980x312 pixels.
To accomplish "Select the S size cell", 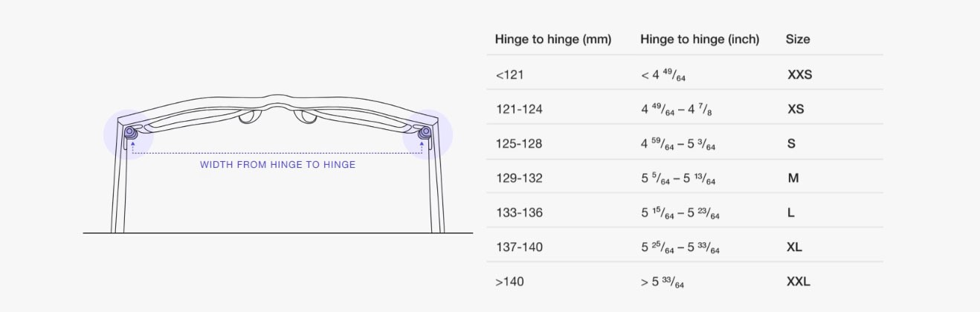I will [x=791, y=143].
